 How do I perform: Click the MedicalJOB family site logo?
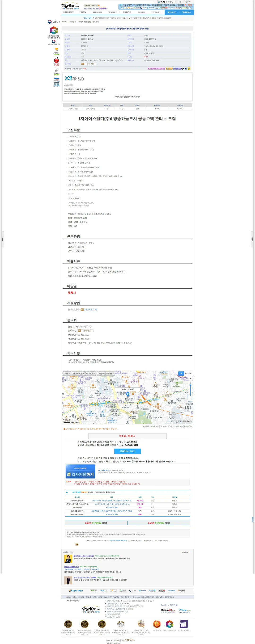(168, 610)
